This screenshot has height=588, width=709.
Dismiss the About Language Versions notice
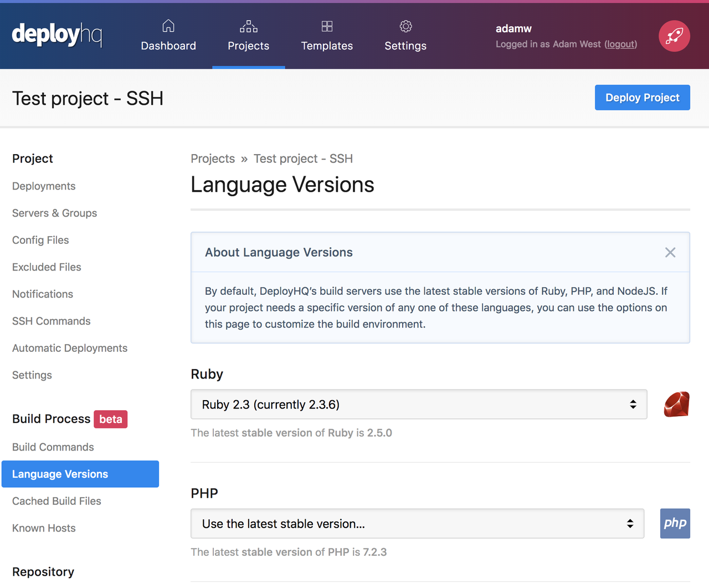pos(670,252)
